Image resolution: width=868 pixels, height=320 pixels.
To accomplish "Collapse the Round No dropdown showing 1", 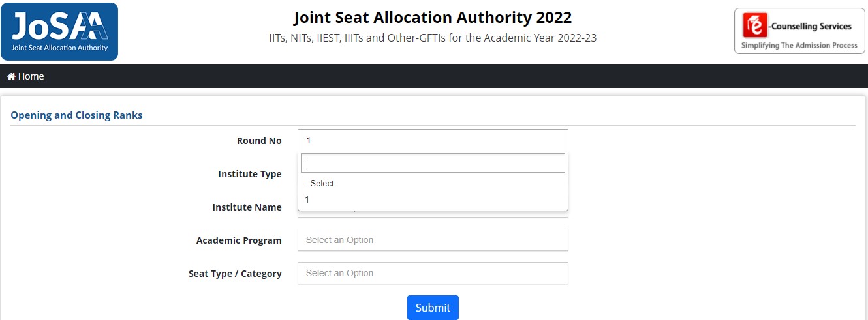I will (x=433, y=140).
